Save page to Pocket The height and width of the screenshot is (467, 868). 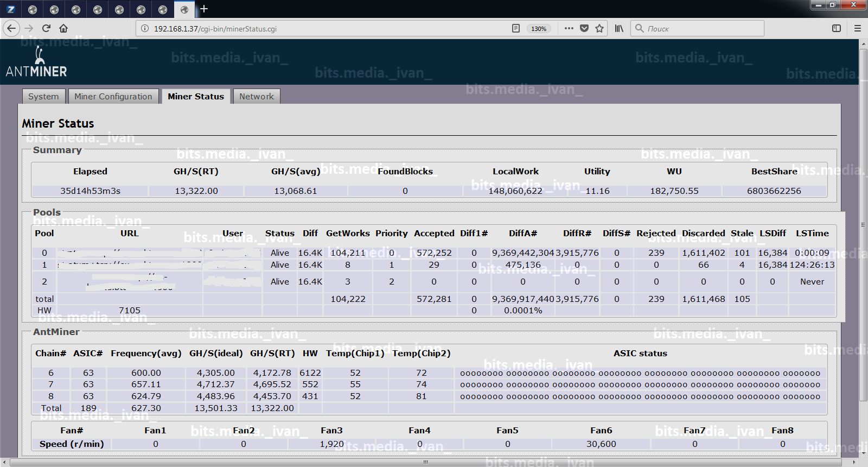click(x=584, y=28)
